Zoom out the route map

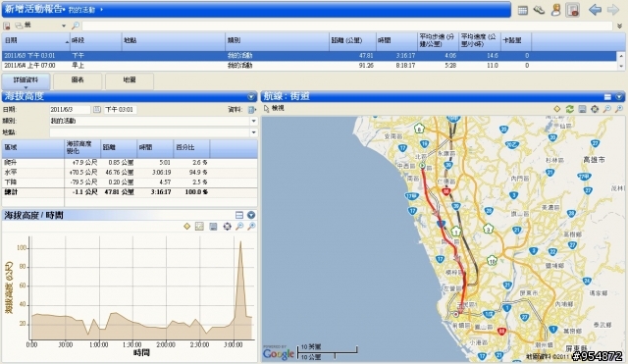tap(607, 109)
